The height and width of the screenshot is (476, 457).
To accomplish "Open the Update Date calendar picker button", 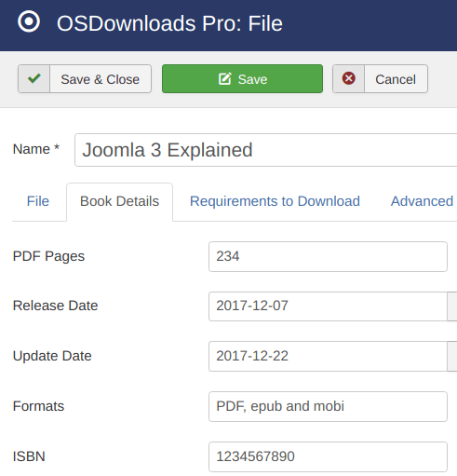I will [x=452, y=356].
